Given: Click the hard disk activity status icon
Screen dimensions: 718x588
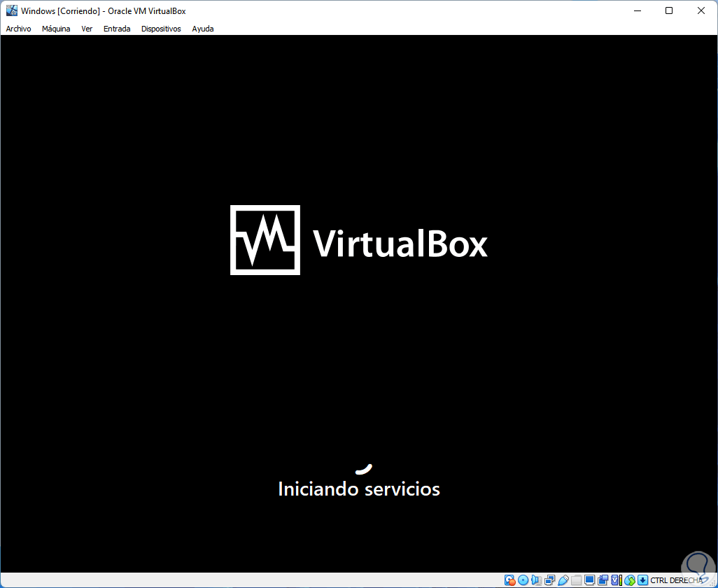Looking at the screenshot, I should click(x=509, y=580).
